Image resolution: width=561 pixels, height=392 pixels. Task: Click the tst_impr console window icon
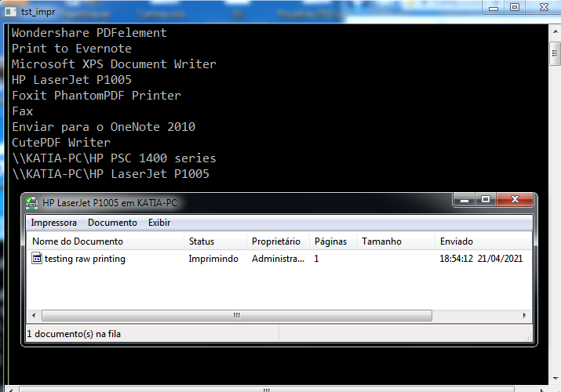pyautogui.click(x=10, y=12)
